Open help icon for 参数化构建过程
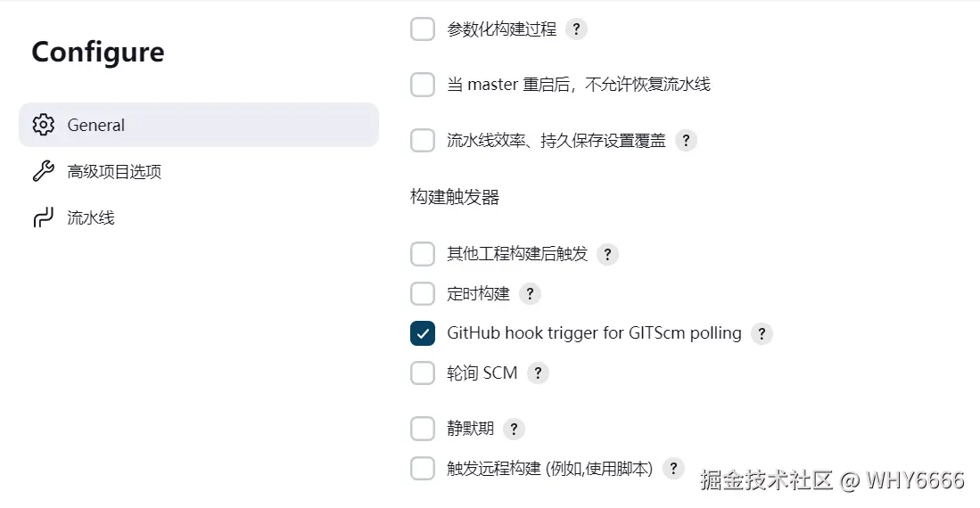This screenshot has height=508, width=980. point(576,29)
